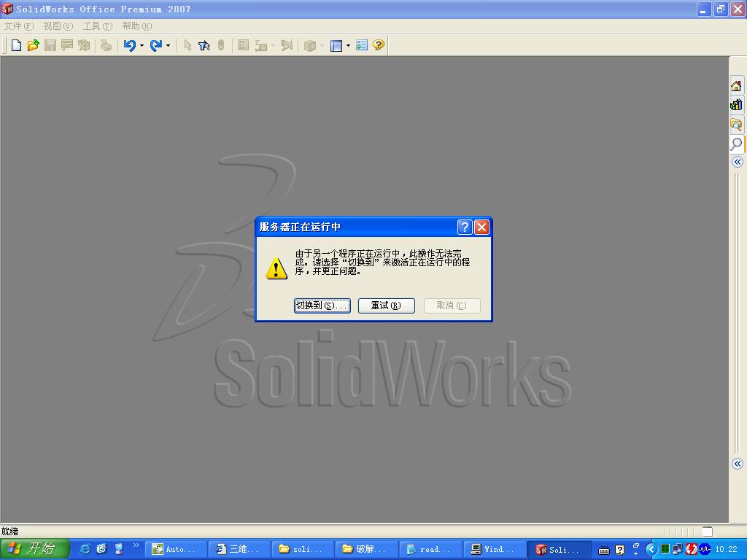Click the disabled 取消(C) cancel button
The image size is (747, 560).
452,306
